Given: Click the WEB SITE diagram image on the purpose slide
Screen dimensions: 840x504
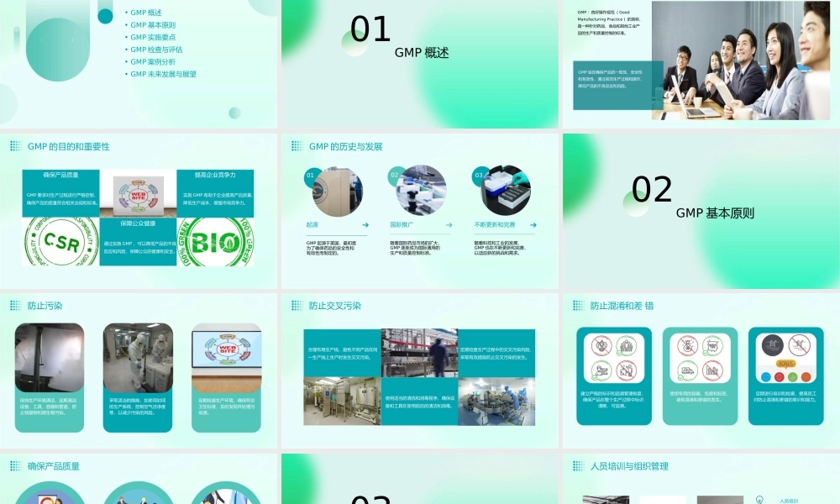Looking at the screenshot, I should [139, 193].
